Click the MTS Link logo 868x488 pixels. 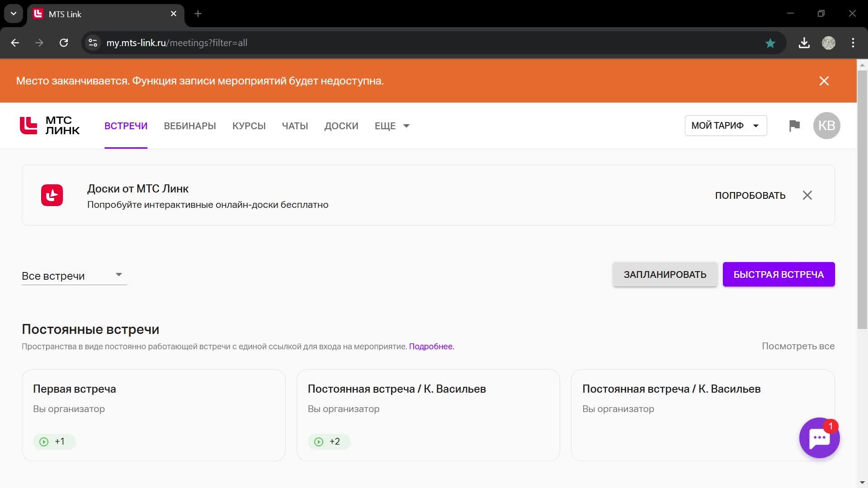pos(50,126)
